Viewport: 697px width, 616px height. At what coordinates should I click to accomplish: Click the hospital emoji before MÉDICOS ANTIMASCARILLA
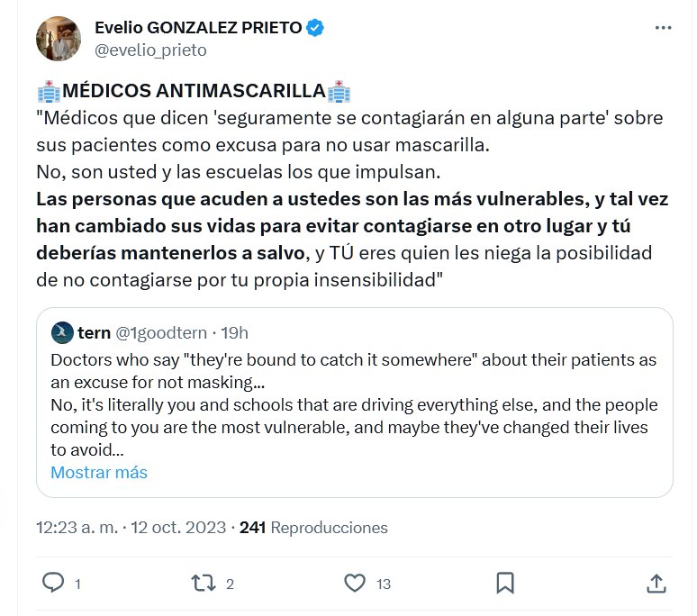point(49,92)
